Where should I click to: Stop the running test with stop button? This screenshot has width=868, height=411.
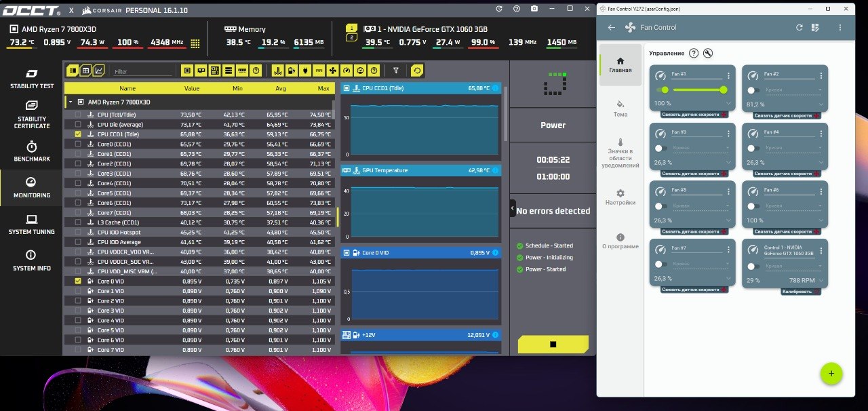(553, 344)
